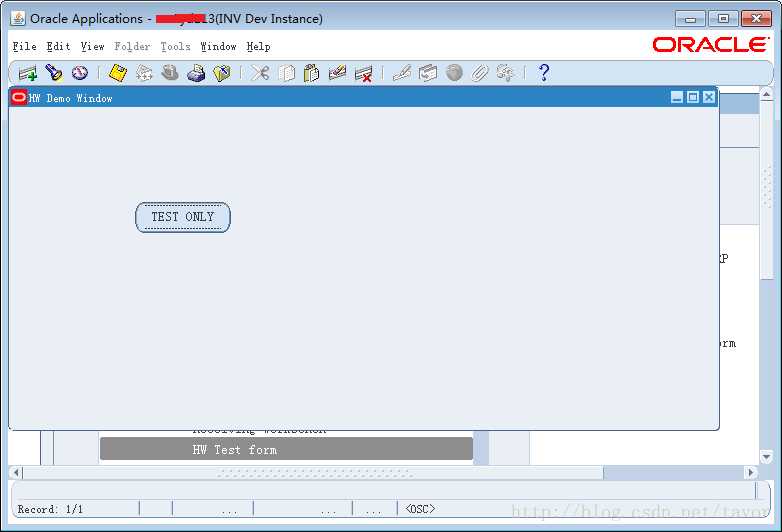Click the Folder Tools icon

pos(505,73)
